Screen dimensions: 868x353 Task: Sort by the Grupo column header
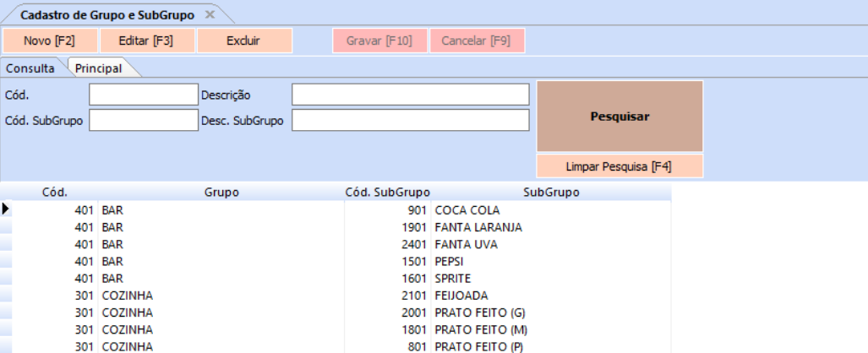[x=221, y=193]
